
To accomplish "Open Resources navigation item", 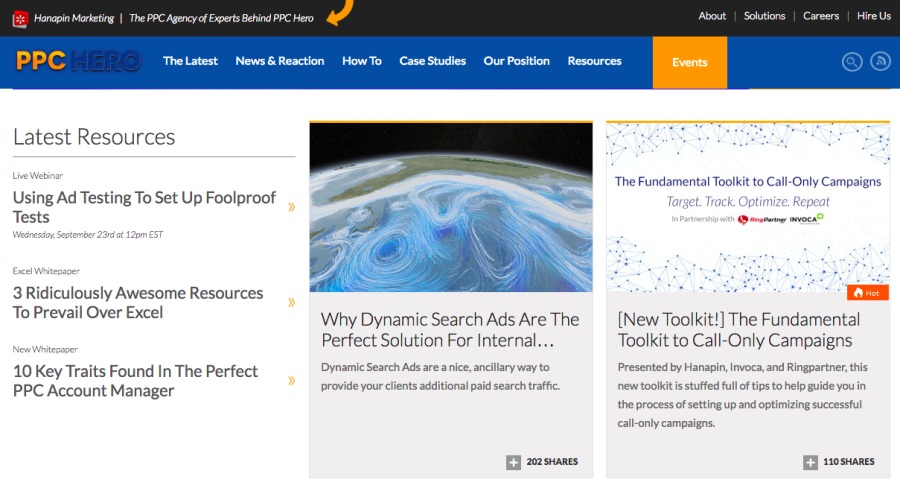I will coord(594,61).
